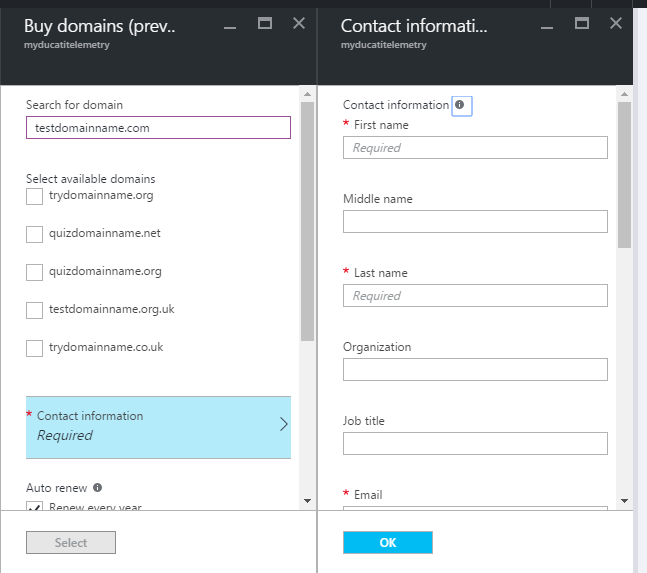Focus the First name input field
Viewport: 647px width, 573px height.
(475, 148)
